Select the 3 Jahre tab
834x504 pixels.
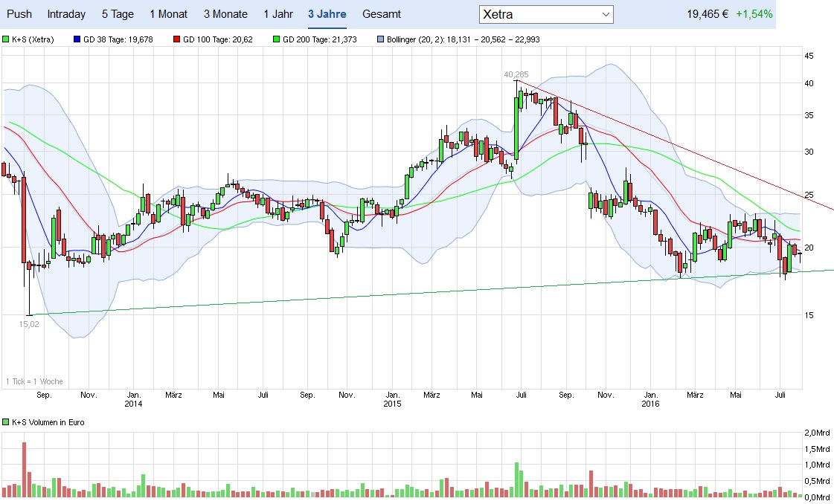tap(327, 14)
